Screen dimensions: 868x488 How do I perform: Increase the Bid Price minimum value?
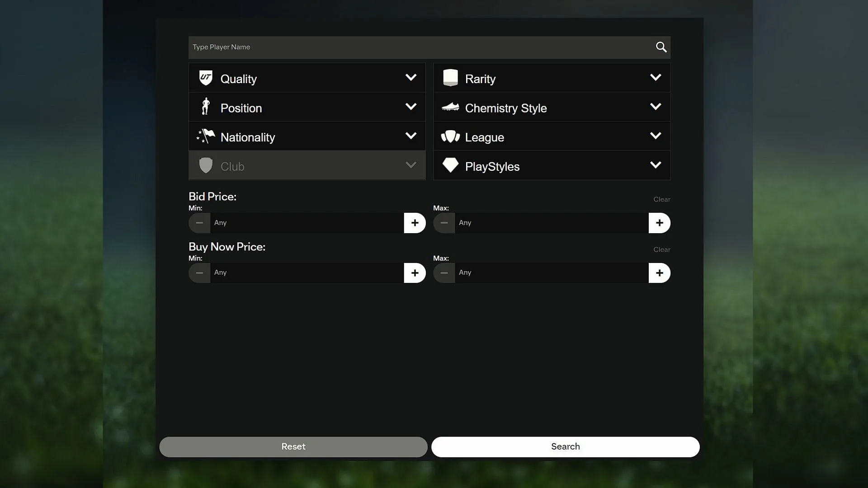click(x=415, y=222)
